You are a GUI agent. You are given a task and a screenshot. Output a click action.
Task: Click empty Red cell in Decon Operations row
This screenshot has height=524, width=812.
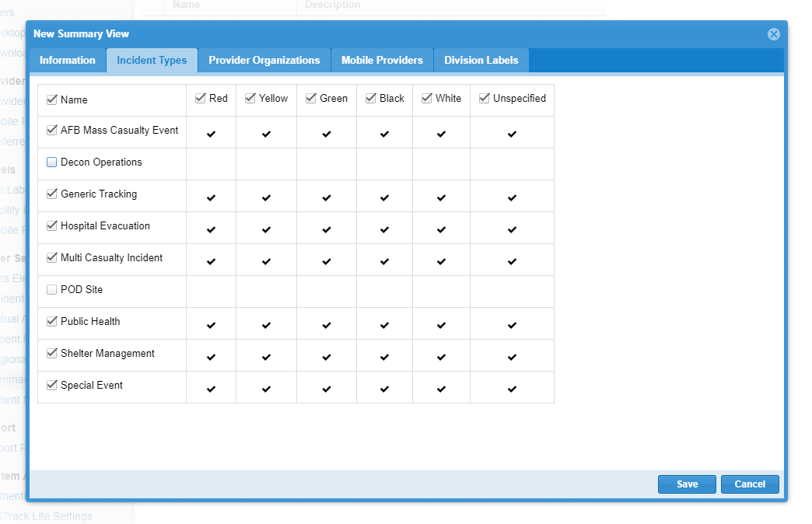click(x=211, y=164)
